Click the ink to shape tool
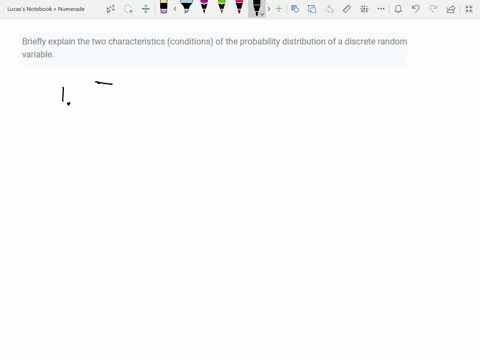Image resolution: width=480 pixels, height=360 pixels. (295, 9)
